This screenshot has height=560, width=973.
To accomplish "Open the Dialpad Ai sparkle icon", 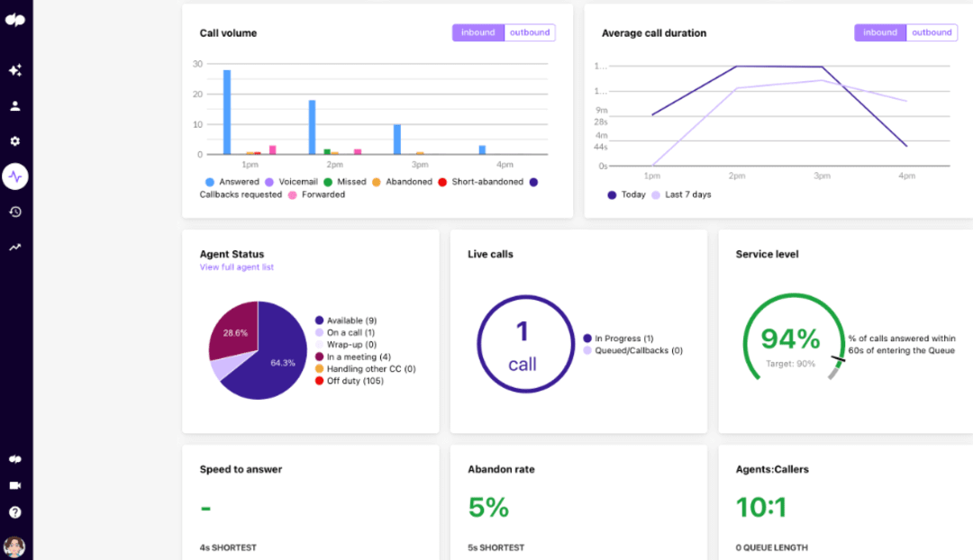I will [x=15, y=68].
